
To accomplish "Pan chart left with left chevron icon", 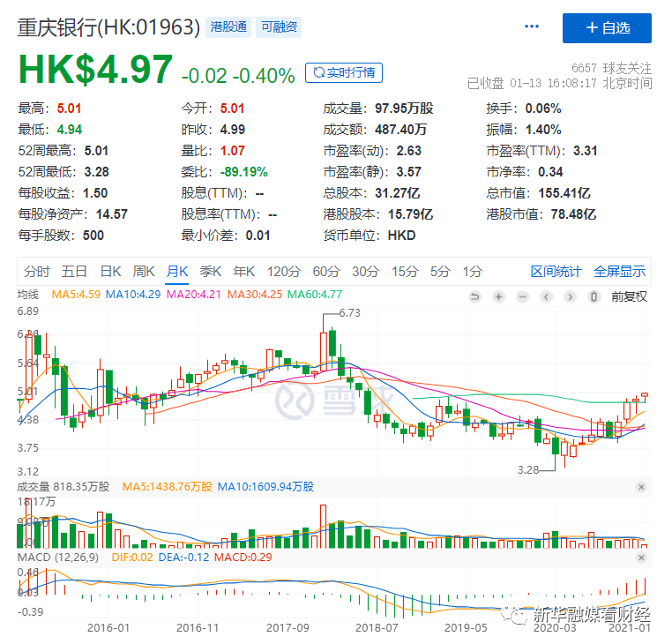I will point(546,296).
